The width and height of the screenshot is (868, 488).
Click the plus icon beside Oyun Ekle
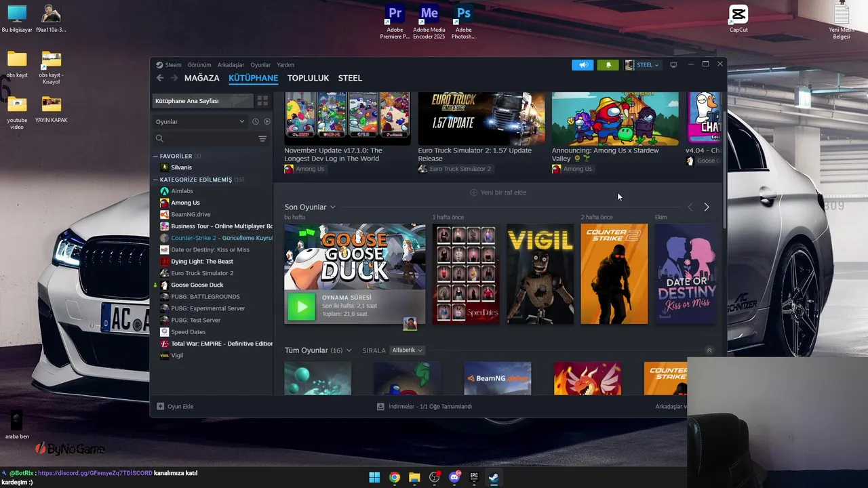(x=161, y=407)
